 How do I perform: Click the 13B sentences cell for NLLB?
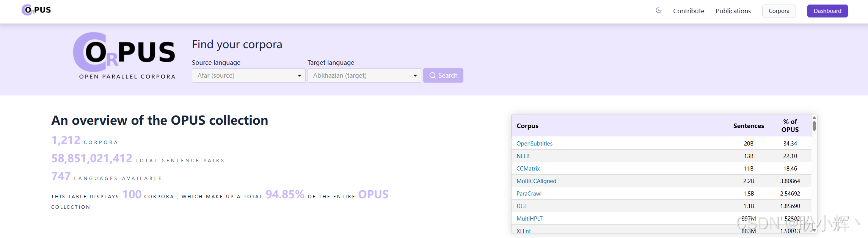[x=749, y=156]
